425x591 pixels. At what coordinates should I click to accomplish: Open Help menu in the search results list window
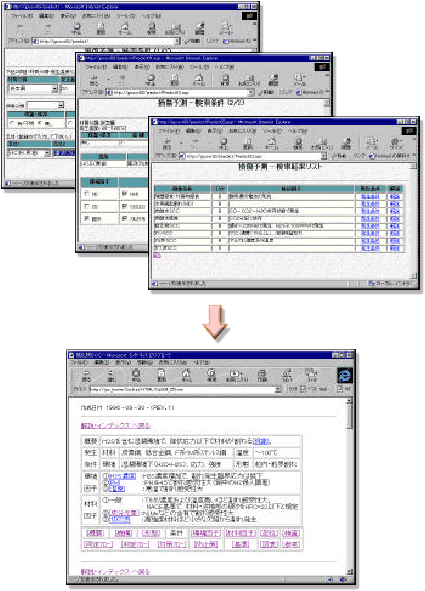point(297,131)
